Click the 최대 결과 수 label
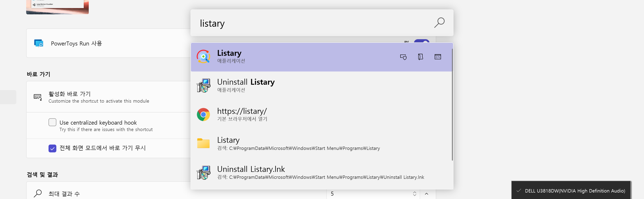Screen dimensions: 644x199 [64, 193]
